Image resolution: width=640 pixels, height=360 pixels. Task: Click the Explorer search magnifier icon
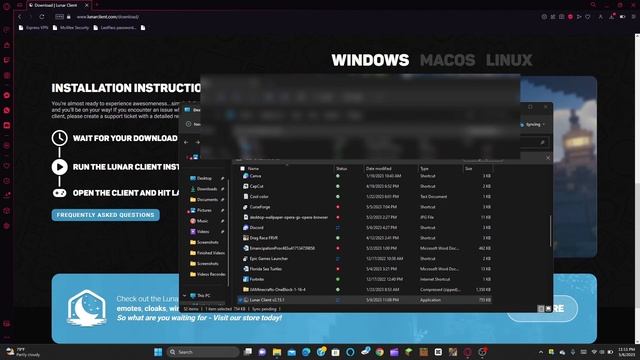point(542,142)
